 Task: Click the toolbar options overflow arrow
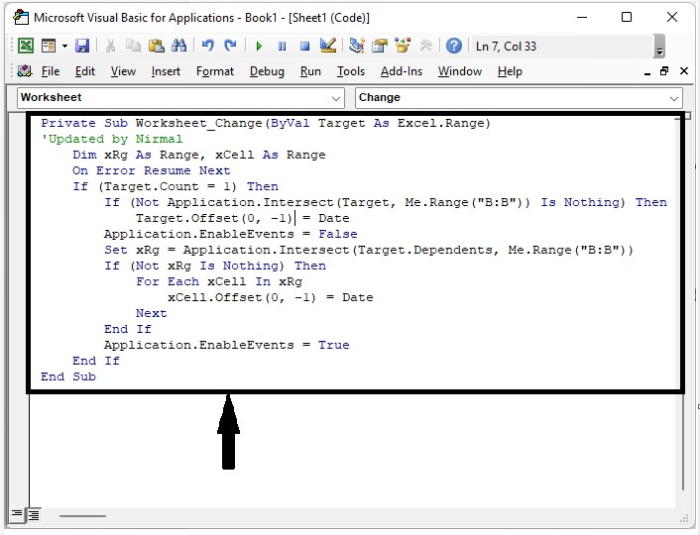659,46
